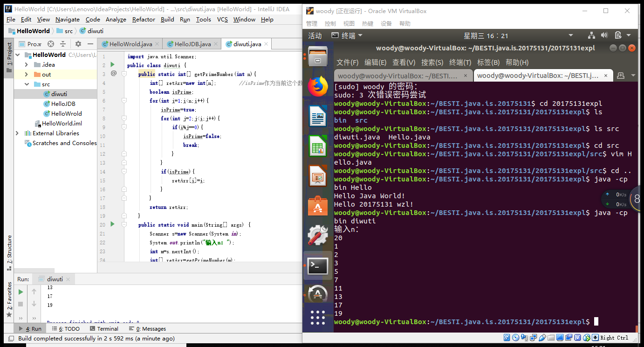Toggle the 2: Favorites side tool window
Screen dimensions: 644x347
pos(9,300)
